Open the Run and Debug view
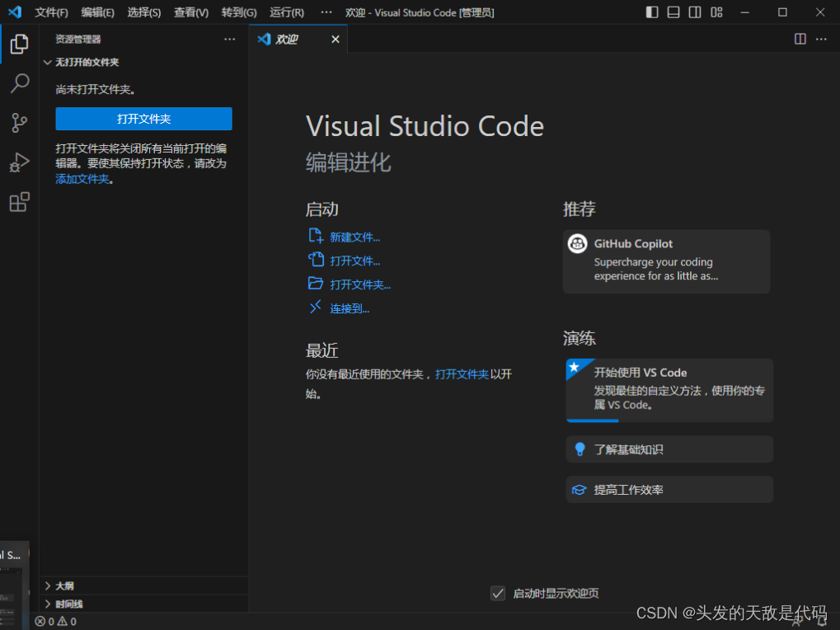The image size is (840, 630). click(x=19, y=162)
